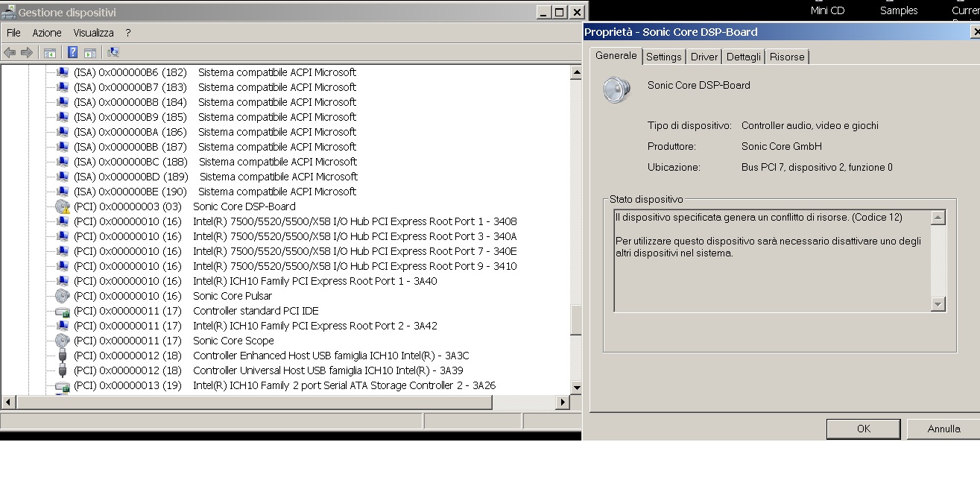Click the device icon for Sonic Core Pulsar

(63, 296)
